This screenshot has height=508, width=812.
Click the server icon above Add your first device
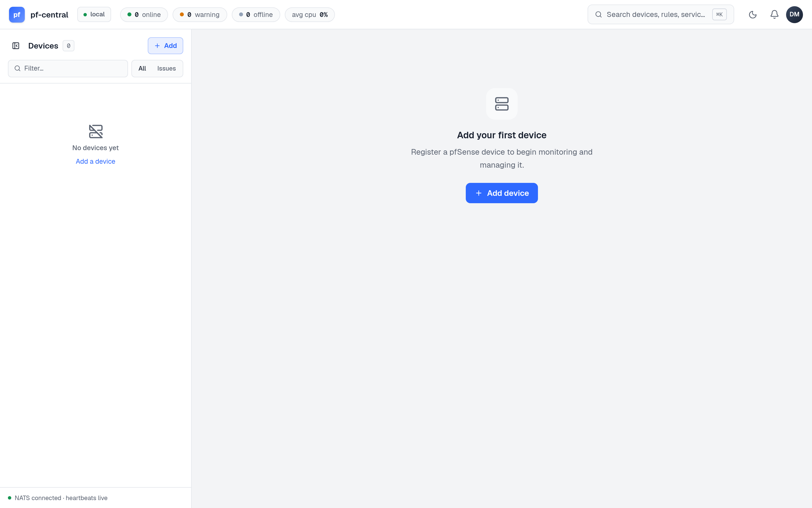[x=502, y=104]
